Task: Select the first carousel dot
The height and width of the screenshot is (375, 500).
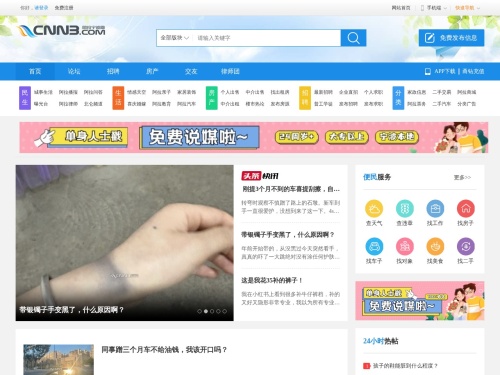Action: point(199,311)
